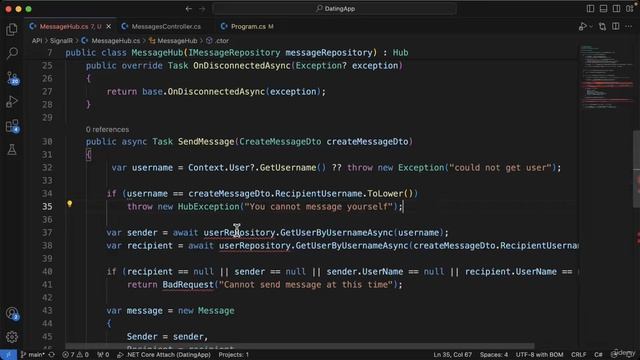
Task: Open the Accounts menu icon
Action: [x=12, y=313]
